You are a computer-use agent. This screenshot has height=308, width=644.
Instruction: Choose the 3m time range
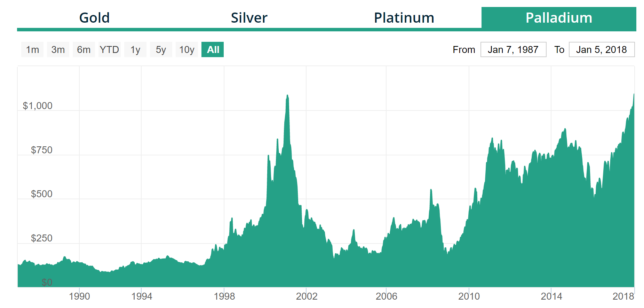pos(58,49)
